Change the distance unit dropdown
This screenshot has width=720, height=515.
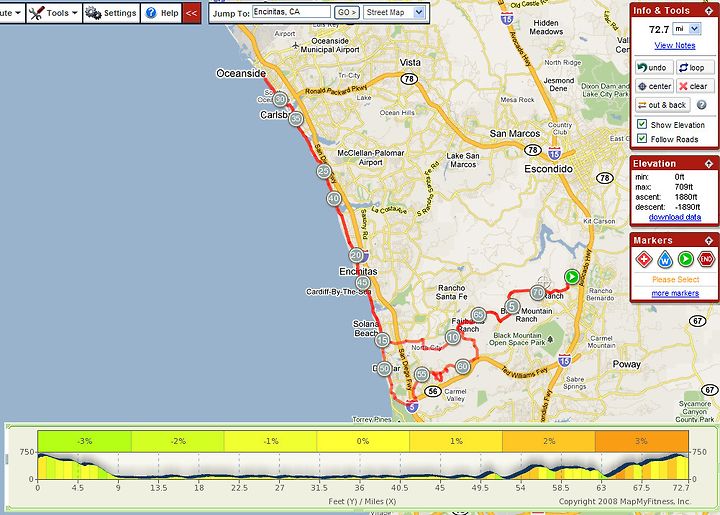click(687, 29)
